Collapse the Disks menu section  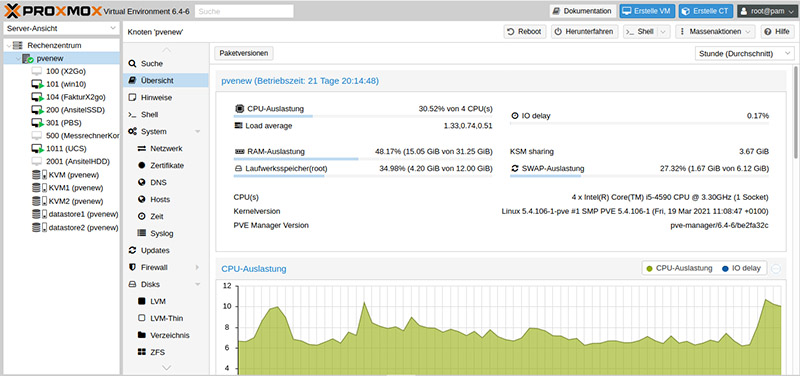coord(197,284)
